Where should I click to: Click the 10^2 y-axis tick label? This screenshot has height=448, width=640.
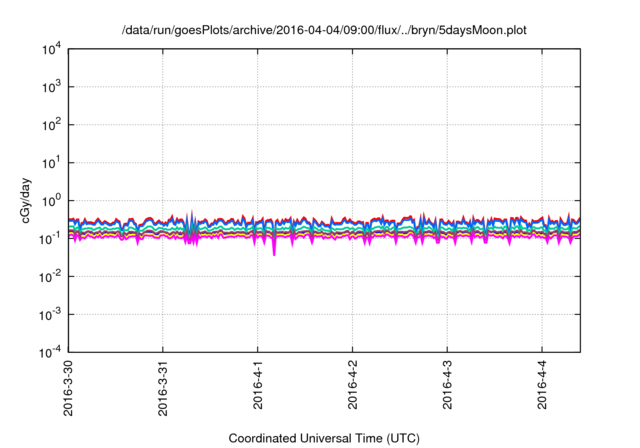51,125
